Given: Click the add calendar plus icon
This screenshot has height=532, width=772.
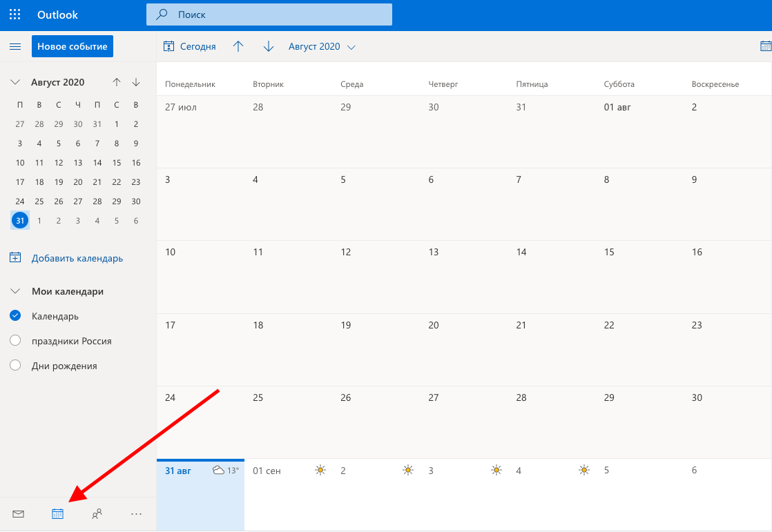Looking at the screenshot, I should point(15,257).
